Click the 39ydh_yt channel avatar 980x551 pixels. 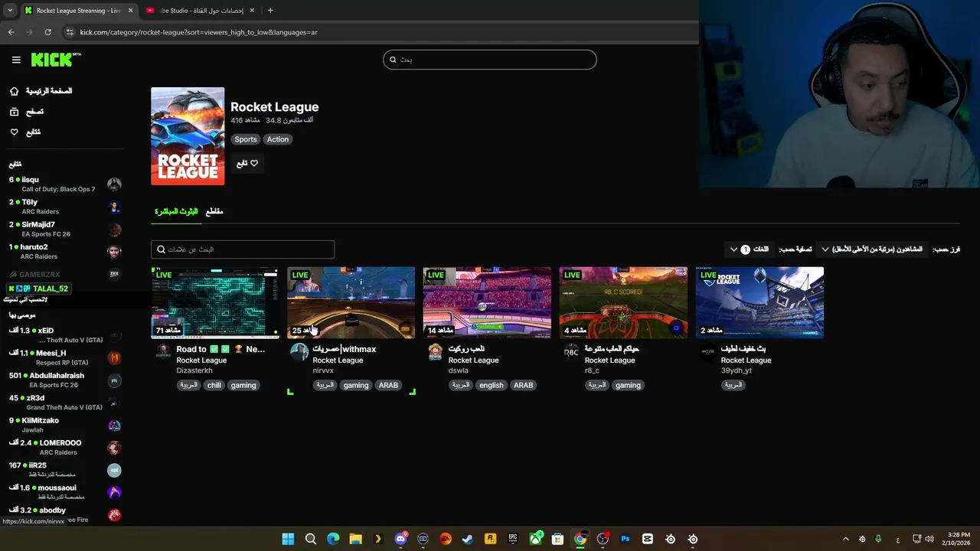tap(707, 351)
